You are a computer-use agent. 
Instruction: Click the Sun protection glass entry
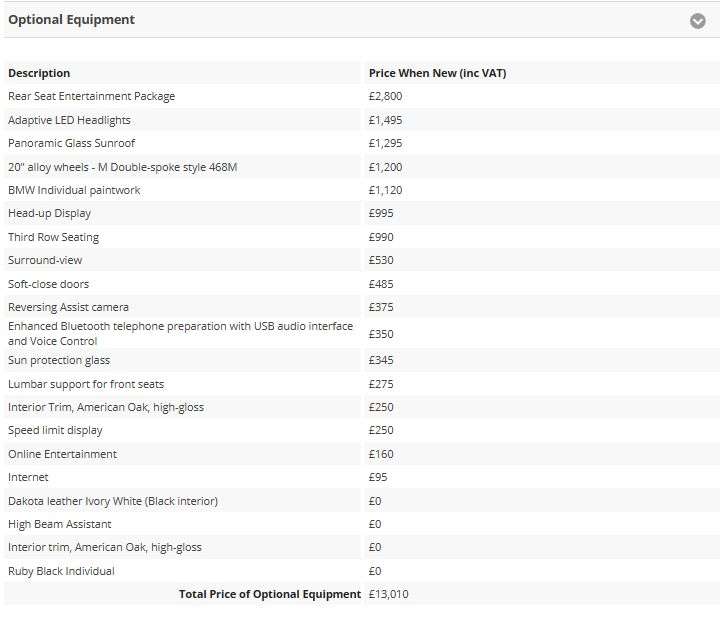(59, 360)
